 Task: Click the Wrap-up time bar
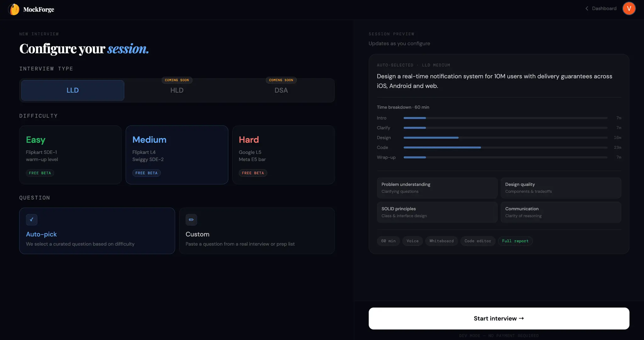click(505, 157)
